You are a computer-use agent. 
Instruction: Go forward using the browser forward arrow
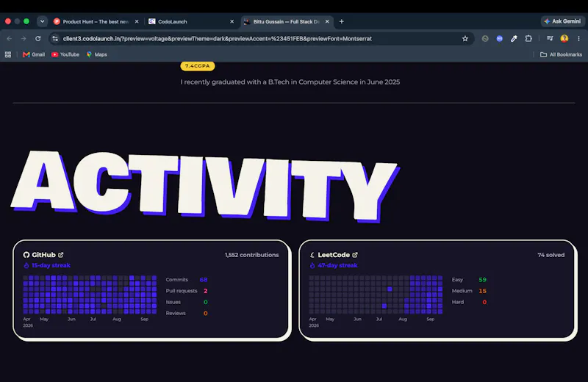[x=24, y=39]
